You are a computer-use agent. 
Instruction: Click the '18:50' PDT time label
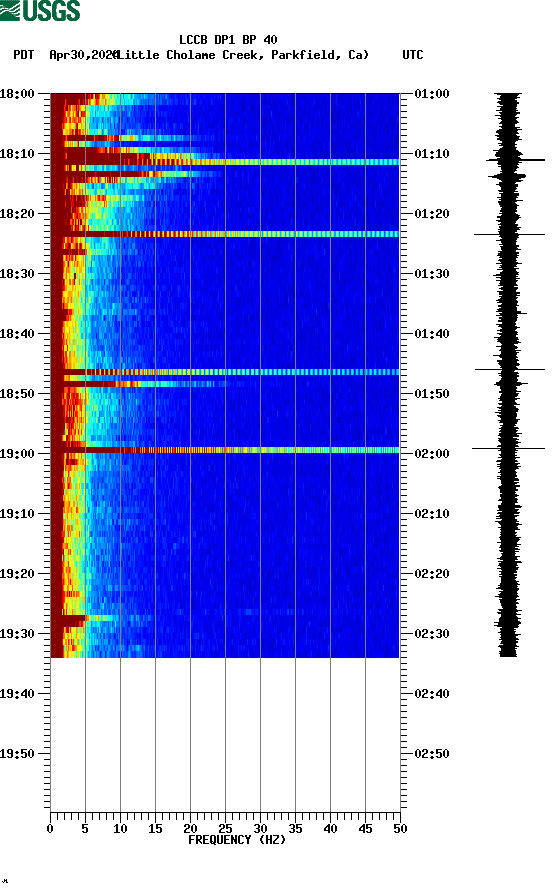17,394
